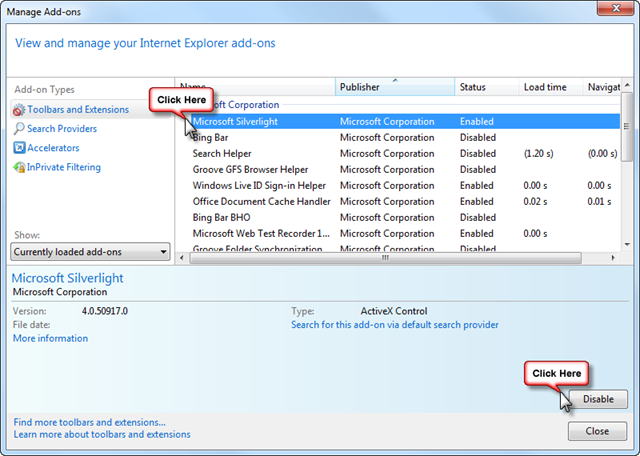Choose InPrivate Filtering add-on type
640x456 pixels.
point(64,167)
